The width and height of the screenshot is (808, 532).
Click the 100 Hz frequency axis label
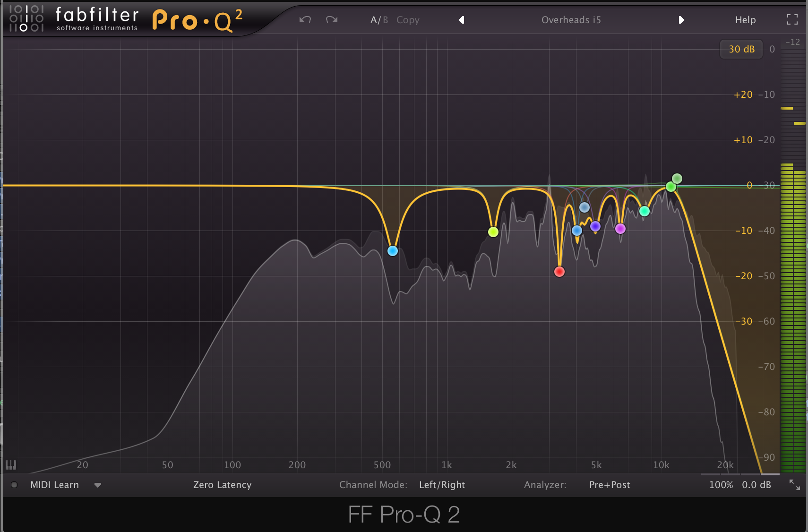tap(232, 465)
